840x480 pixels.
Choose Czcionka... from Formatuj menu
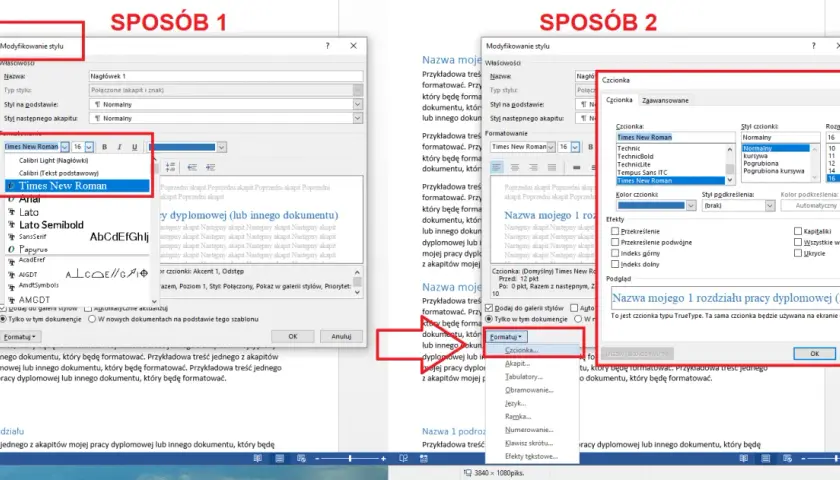(521, 350)
